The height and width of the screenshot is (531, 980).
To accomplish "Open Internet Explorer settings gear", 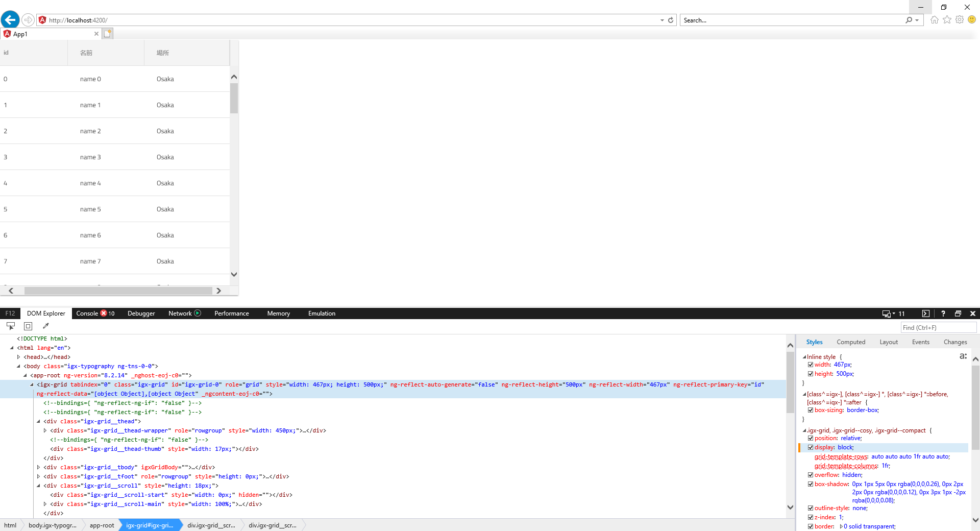I will (960, 20).
